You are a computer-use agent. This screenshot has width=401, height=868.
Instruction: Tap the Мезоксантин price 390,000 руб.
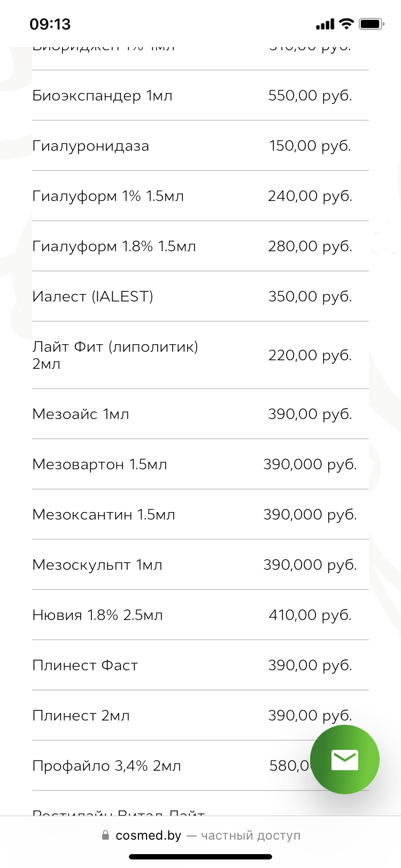310,515
